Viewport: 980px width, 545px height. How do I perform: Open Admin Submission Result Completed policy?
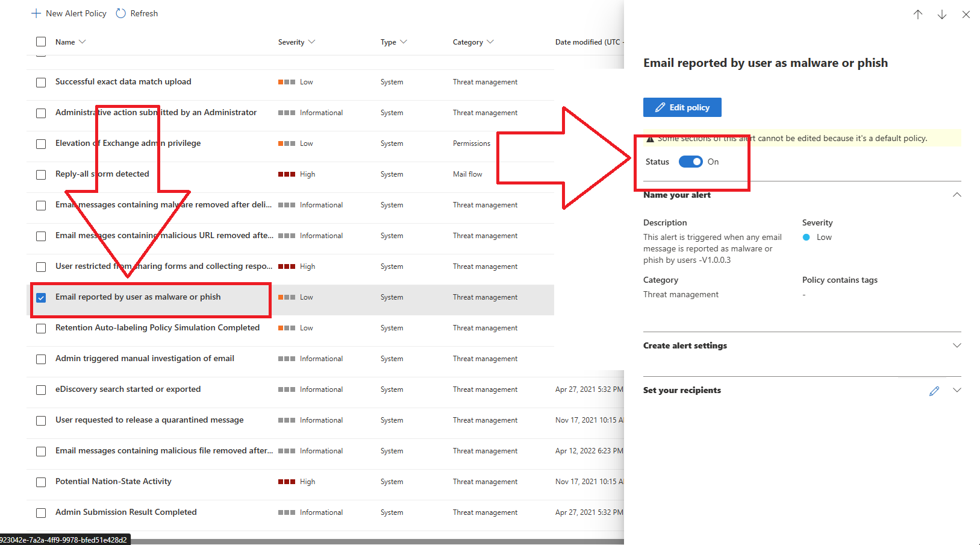click(126, 512)
